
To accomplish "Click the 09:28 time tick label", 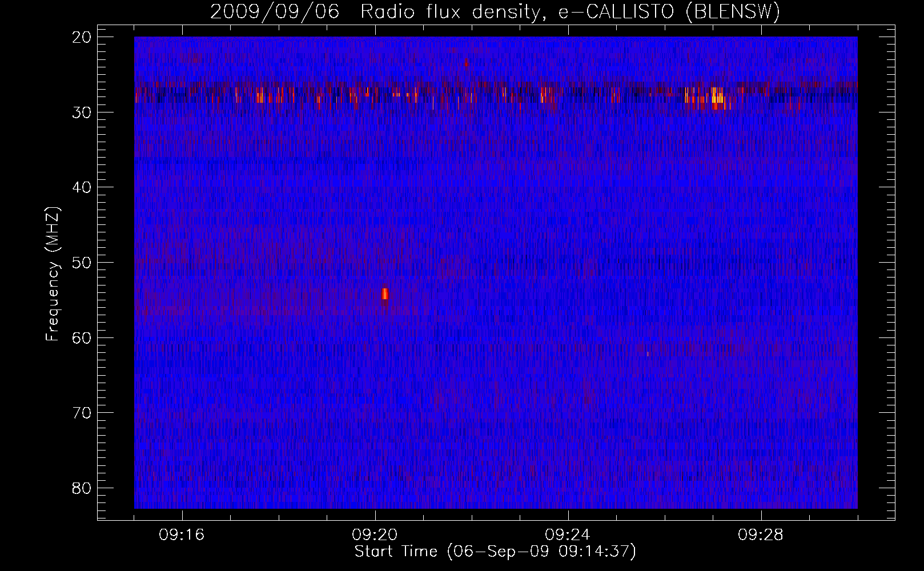I will 761,535.
